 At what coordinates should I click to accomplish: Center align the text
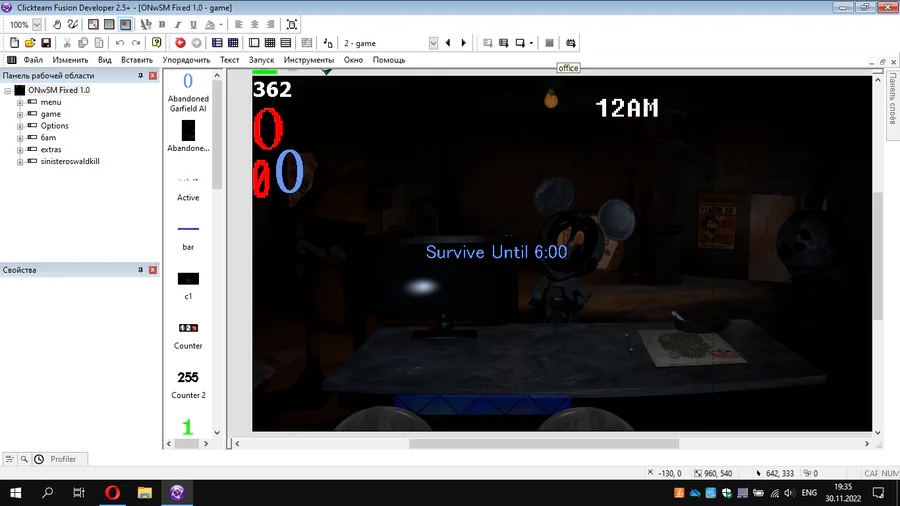click(x=255, y=25)
